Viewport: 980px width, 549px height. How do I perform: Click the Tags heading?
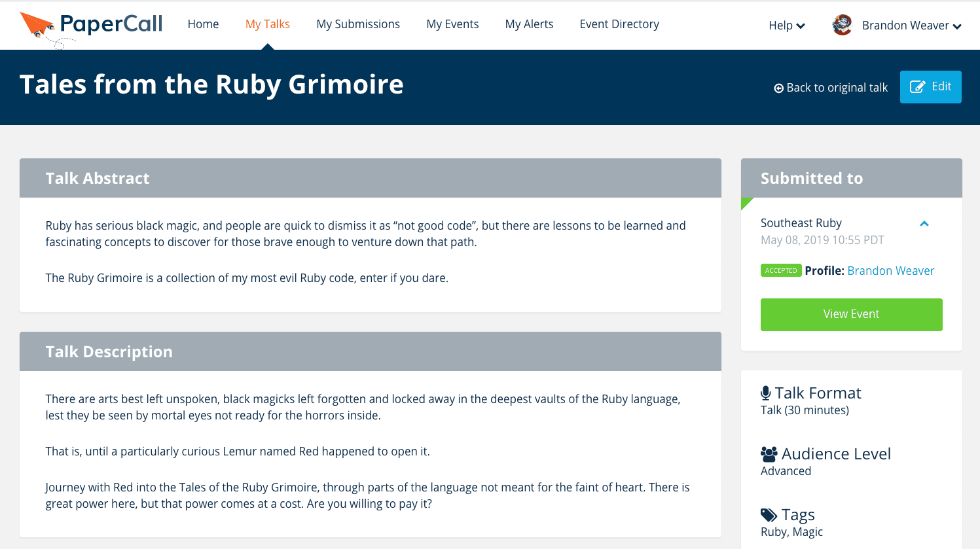tap(798, 515)
